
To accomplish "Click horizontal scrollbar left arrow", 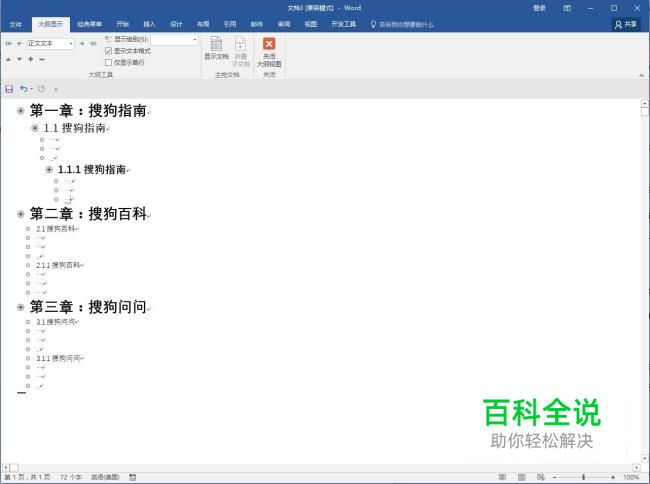I will click(6, 467).
